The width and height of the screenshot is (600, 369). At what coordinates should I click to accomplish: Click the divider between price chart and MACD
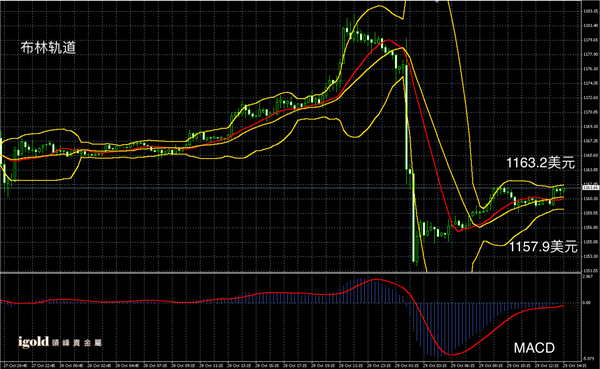[291, 273]
